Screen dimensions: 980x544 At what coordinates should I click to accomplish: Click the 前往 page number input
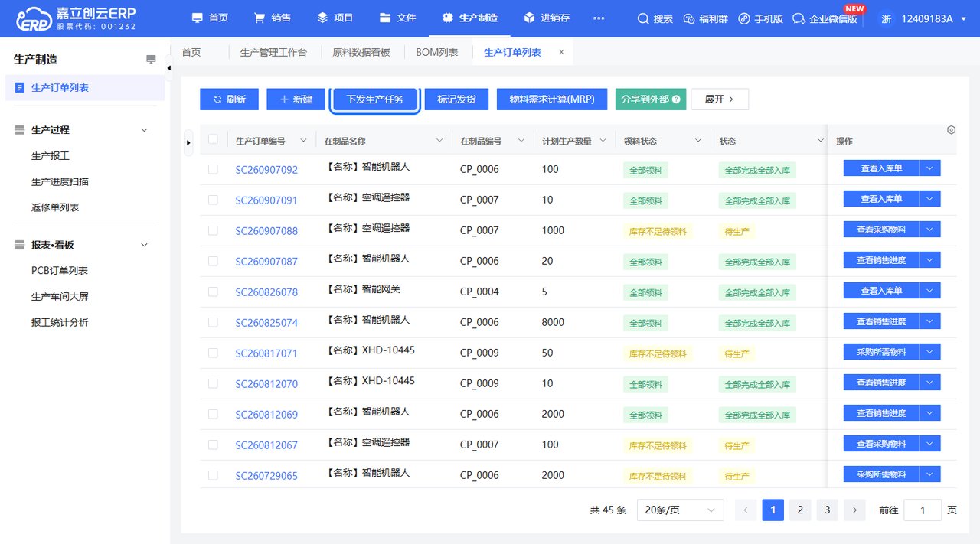click(x=923, y=510)
